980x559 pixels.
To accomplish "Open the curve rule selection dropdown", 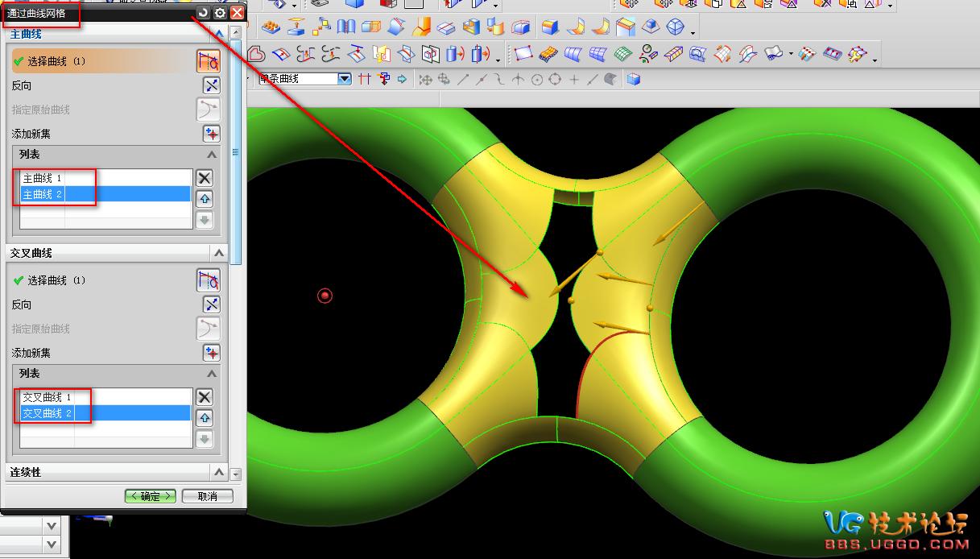I will (345, 79).
